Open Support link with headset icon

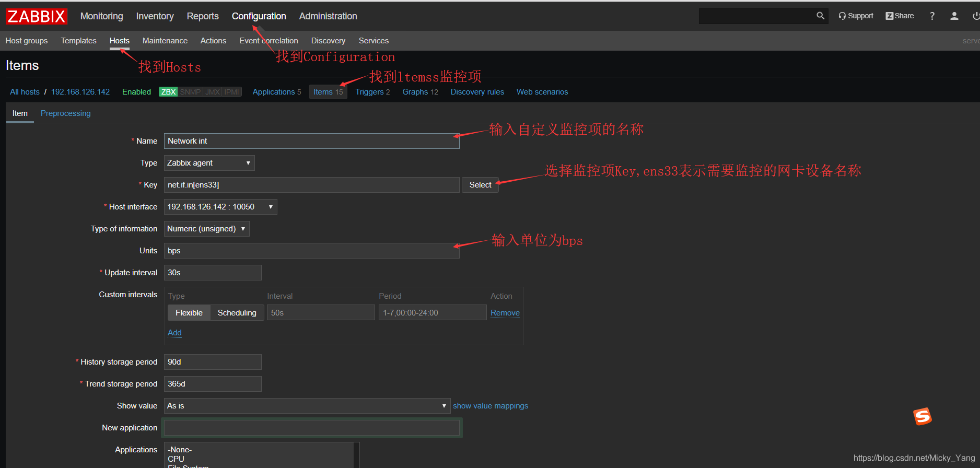point(856,16)
